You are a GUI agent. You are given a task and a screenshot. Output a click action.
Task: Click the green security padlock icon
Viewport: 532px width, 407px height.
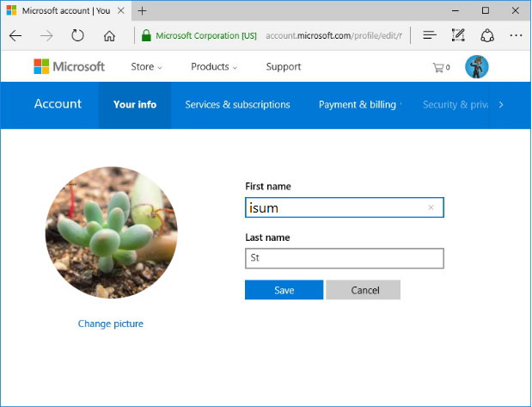tap(146, 35)
